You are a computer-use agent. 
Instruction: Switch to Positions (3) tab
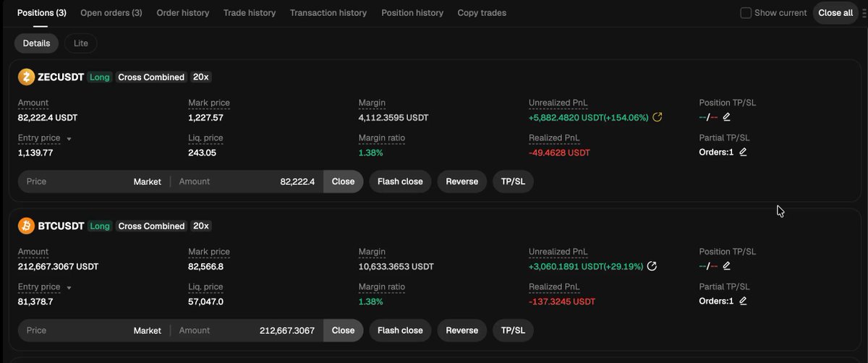click(41, 13)
